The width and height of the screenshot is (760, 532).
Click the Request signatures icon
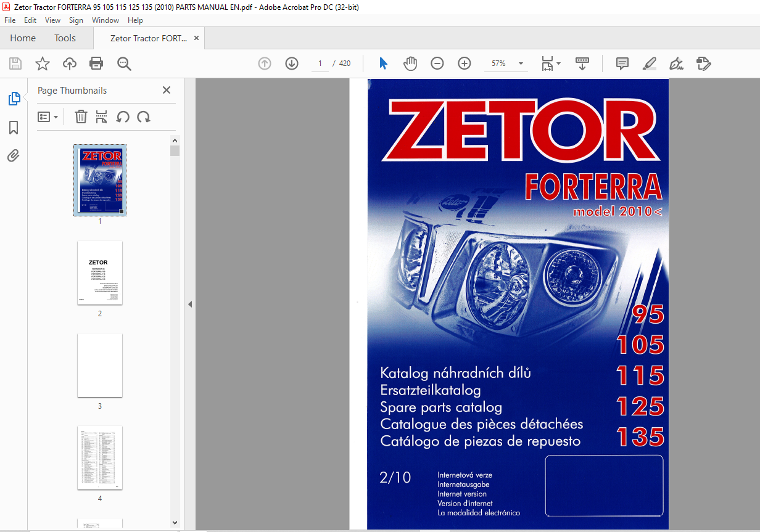tap(704, 63)
